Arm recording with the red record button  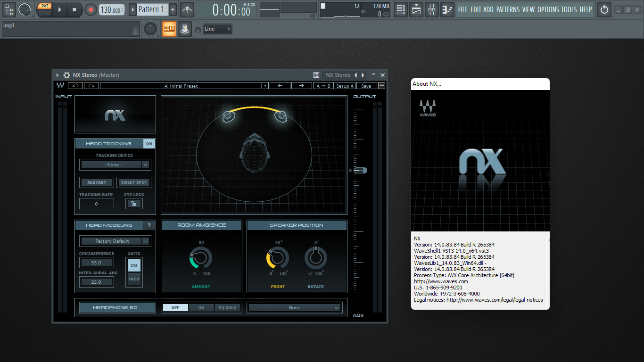[91, 9]
